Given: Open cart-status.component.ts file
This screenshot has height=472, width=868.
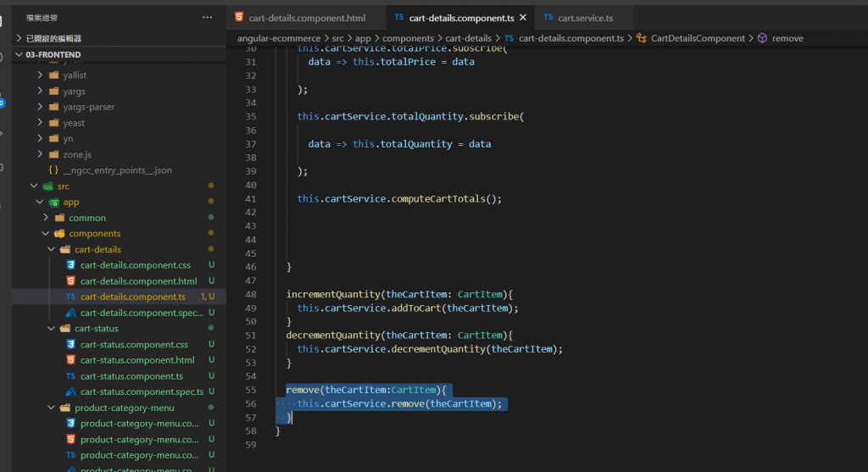Looking at the screenshot, I should point(131,376).
